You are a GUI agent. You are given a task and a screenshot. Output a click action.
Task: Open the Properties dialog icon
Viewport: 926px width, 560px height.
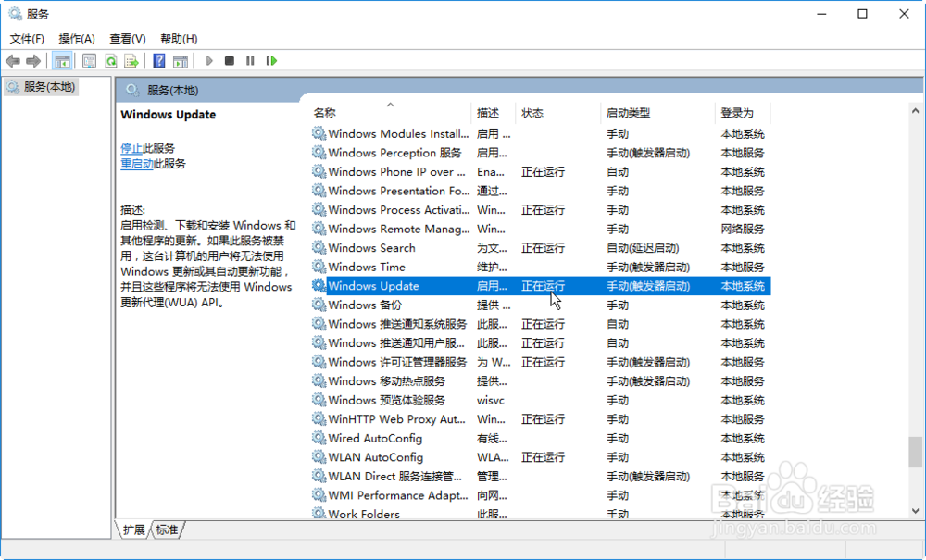click(x=89, y=60)
